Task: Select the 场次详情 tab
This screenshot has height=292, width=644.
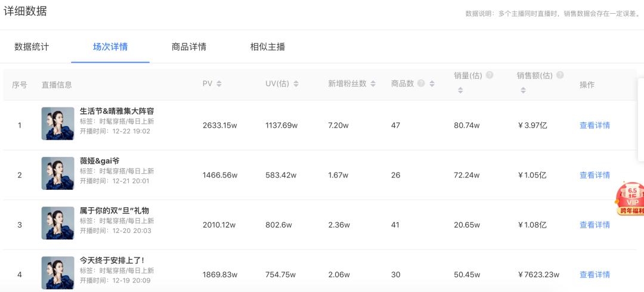Action: 110,47
